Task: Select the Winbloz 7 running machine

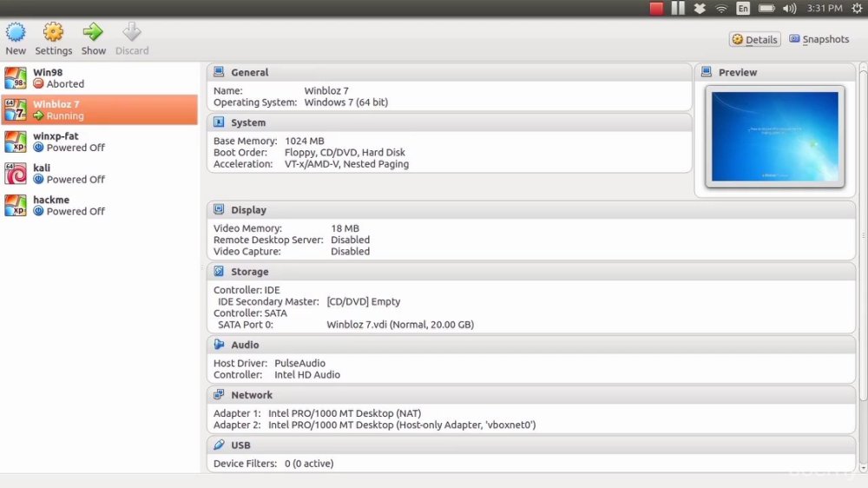Action: click(100, 109)
